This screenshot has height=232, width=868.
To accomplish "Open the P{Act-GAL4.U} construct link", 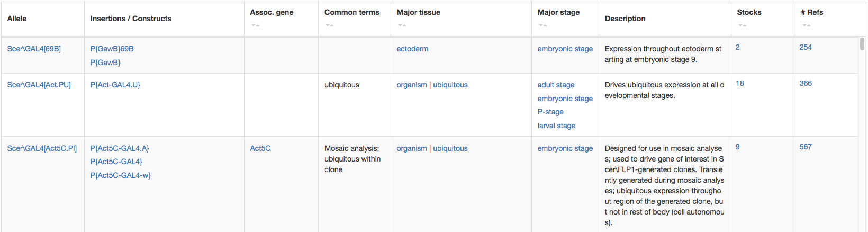I will click(115, 85).
